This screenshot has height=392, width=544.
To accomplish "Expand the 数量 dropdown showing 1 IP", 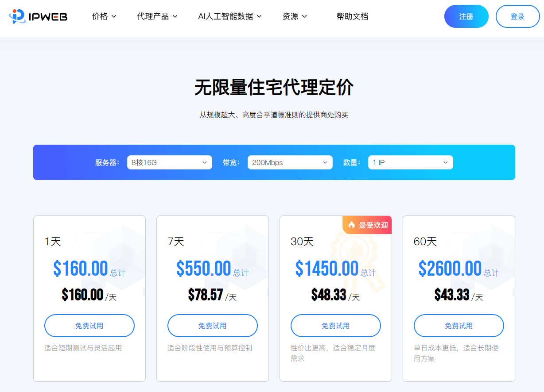I will click(x=411, y=162).
